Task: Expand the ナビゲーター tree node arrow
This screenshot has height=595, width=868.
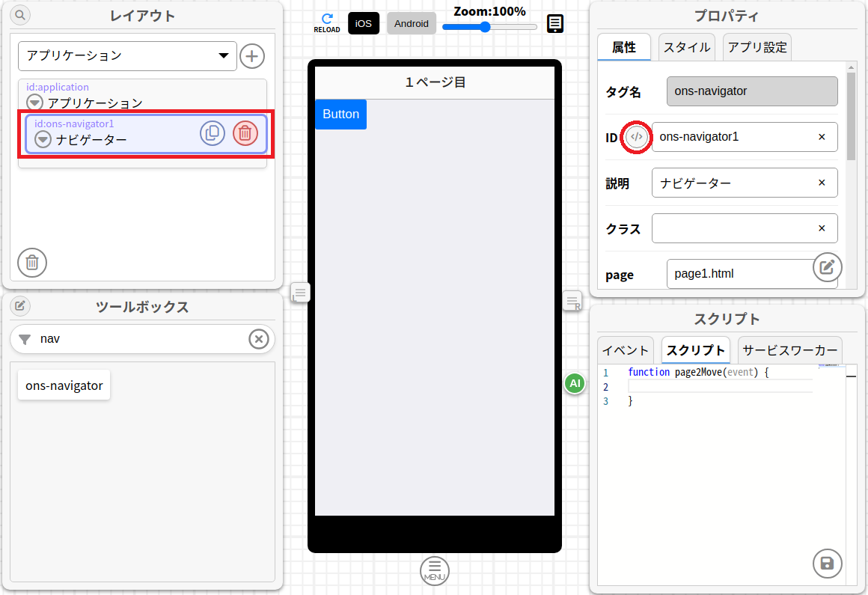Action: tap(43, 139)
